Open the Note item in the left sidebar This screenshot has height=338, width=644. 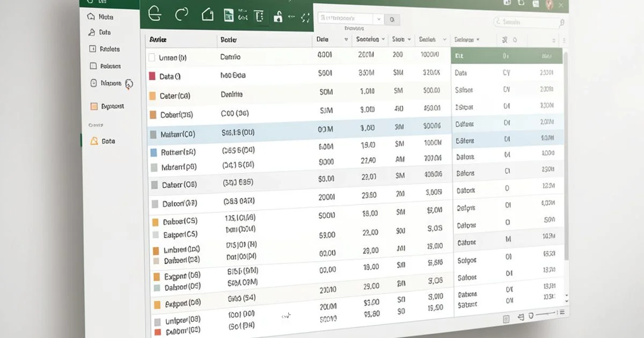click(106, 17)
